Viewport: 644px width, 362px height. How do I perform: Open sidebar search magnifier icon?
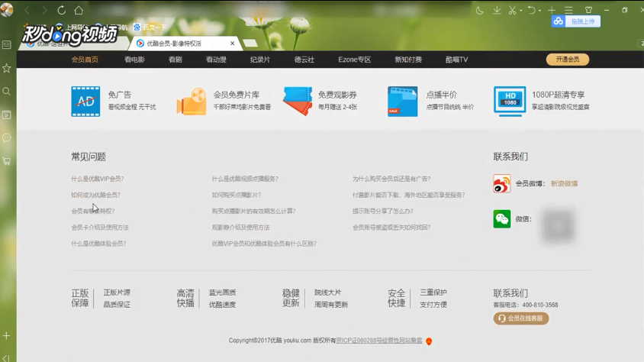[x=7, y=91]
